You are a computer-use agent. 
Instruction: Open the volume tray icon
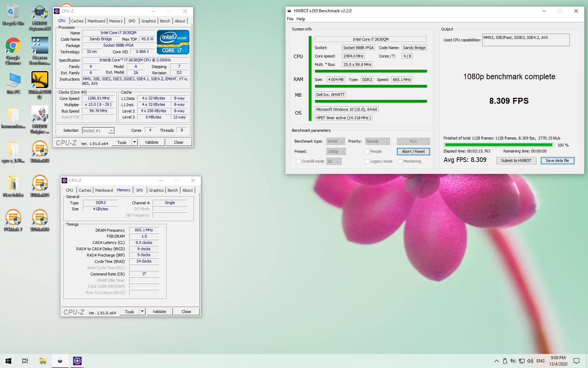[530, 361]
